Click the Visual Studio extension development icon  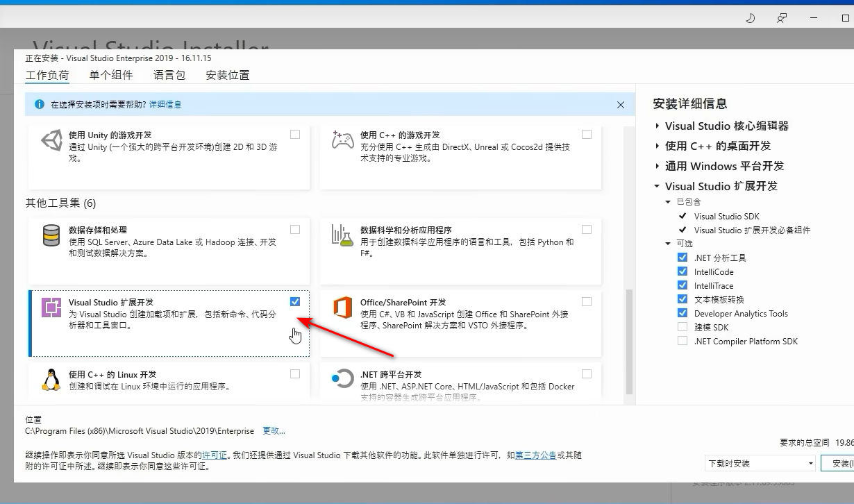click(51, 307)
